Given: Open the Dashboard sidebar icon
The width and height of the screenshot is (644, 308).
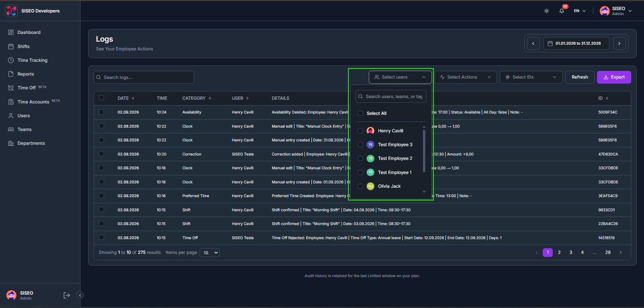Looking at the screenshot, I should (11, 32).
